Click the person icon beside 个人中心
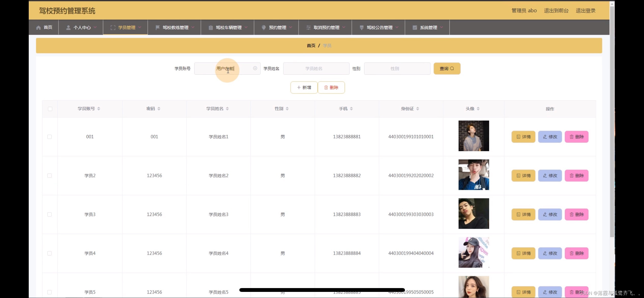This screenshot has width=644, height=298. (68, 28)
